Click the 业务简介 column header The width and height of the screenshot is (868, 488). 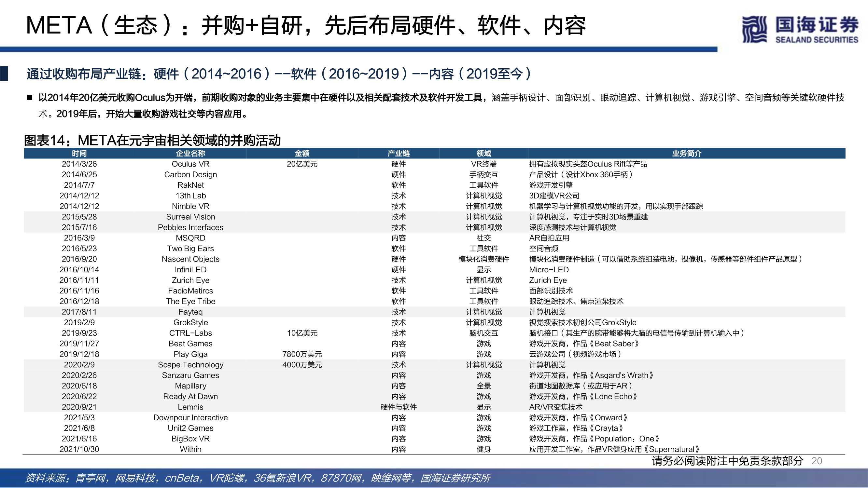[687, 153]
